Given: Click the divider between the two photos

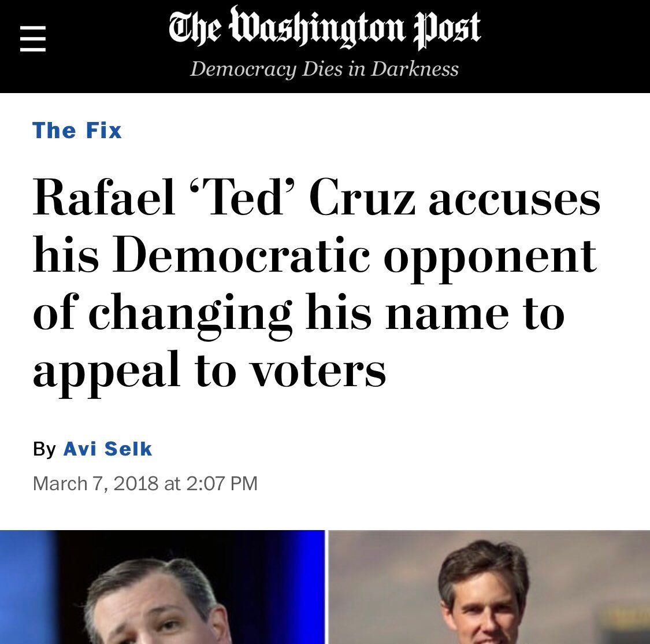Looking at the screenshot, I should pos(326,587).
